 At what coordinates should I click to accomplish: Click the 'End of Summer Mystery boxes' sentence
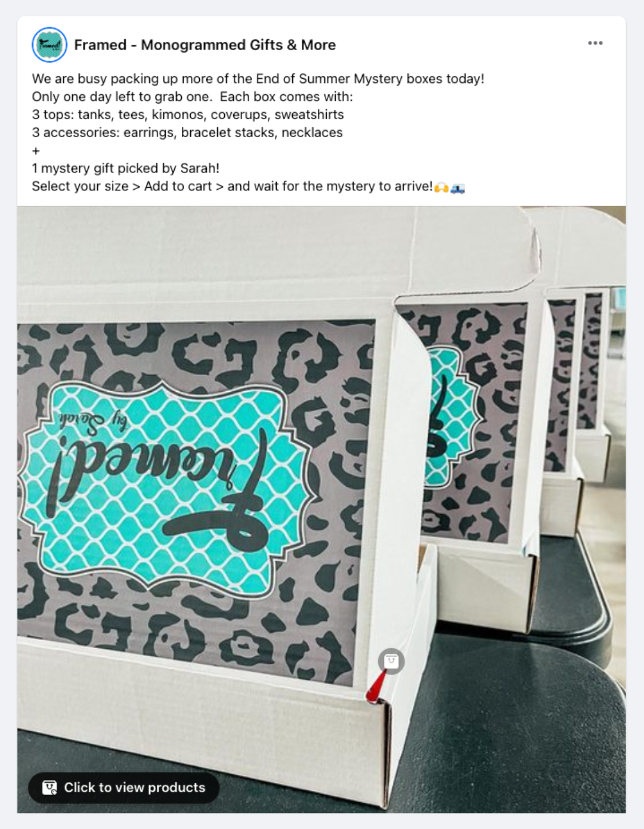click(x=258, y=79)
